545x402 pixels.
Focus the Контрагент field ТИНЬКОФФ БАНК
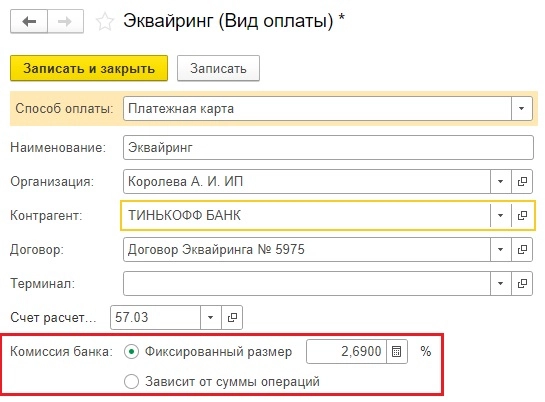(306, 215)
